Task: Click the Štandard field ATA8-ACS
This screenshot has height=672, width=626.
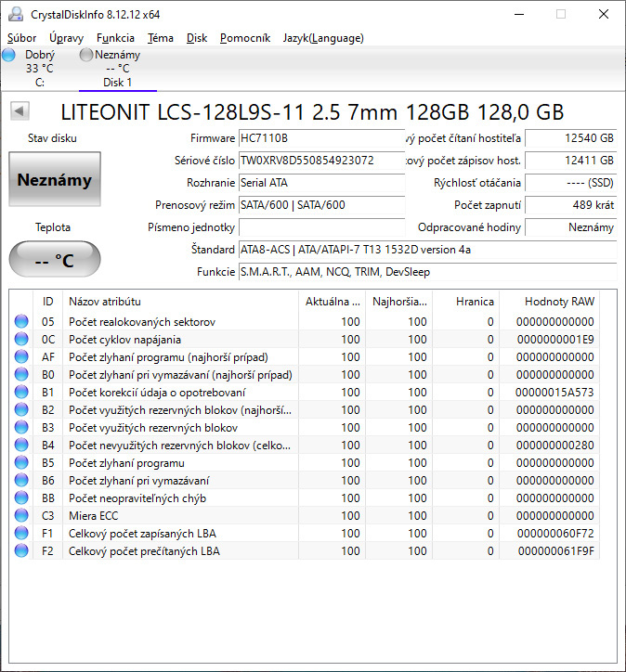Action: click(427, 250)
